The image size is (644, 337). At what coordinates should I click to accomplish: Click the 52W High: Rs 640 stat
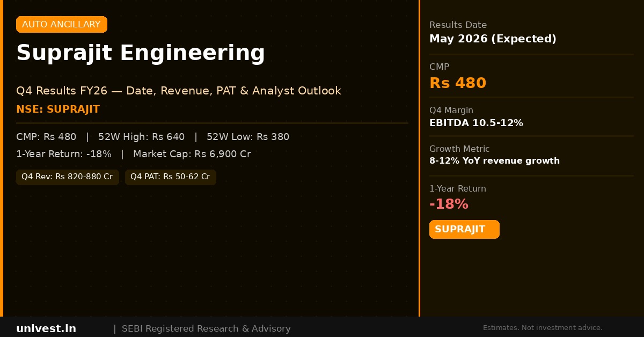pyautogui.click(x=141, y=137)
